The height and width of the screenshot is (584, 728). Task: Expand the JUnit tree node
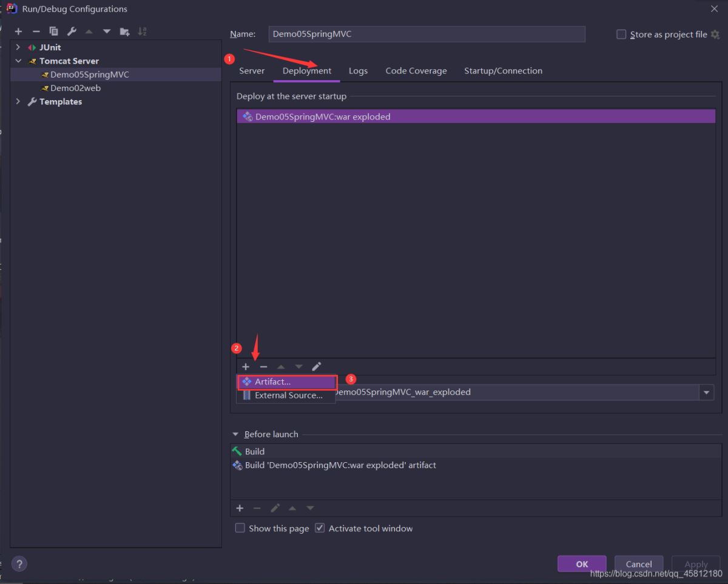18,47
